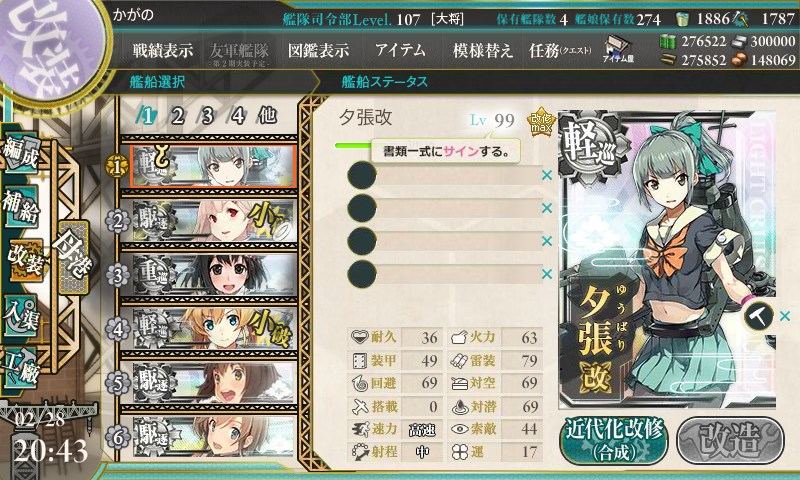This screenshot has width=800, height=480.
Task: Open the 戦績表示 menu item
Action: [163, 50]
